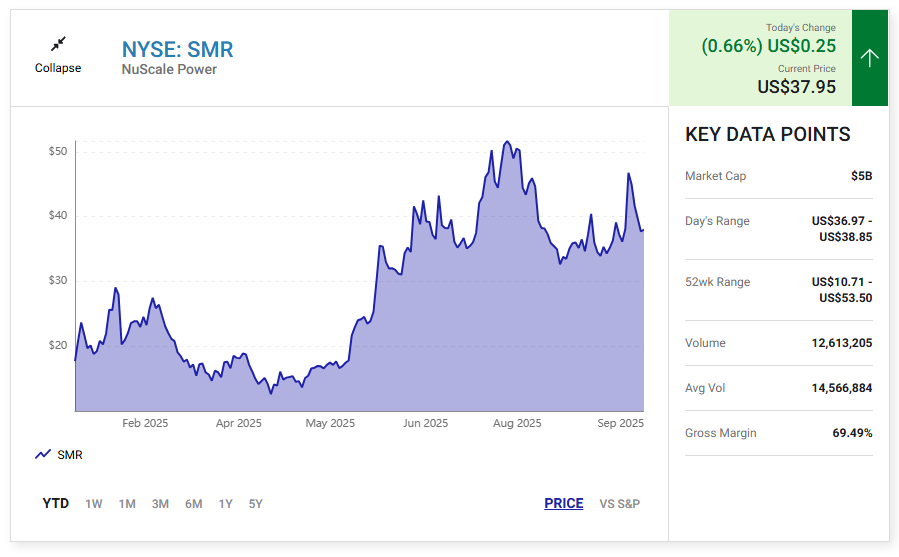Select the PRICE chart view
Screen dimensions: 899x557
click(564, 503)
